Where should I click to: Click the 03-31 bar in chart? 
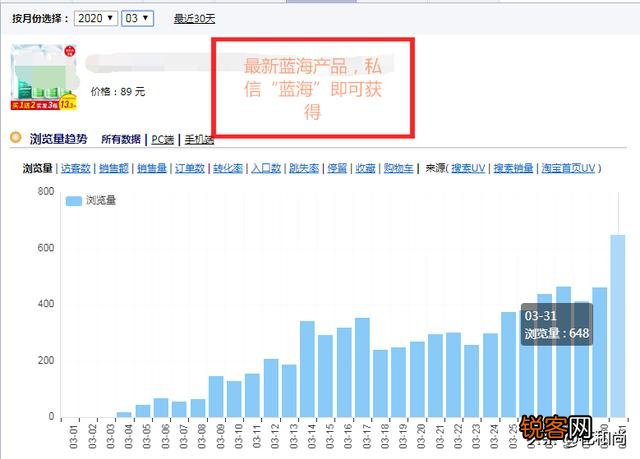click(618, 326)
